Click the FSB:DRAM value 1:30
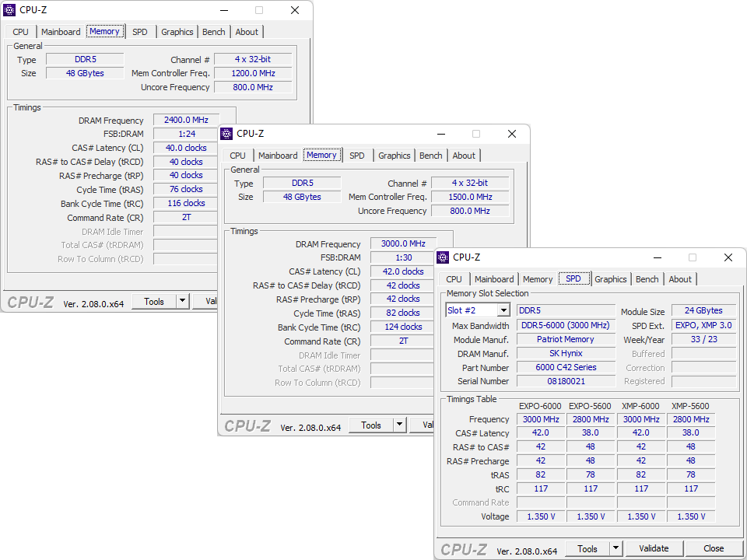This screenshot has height=560, width=747. point(403,257)
